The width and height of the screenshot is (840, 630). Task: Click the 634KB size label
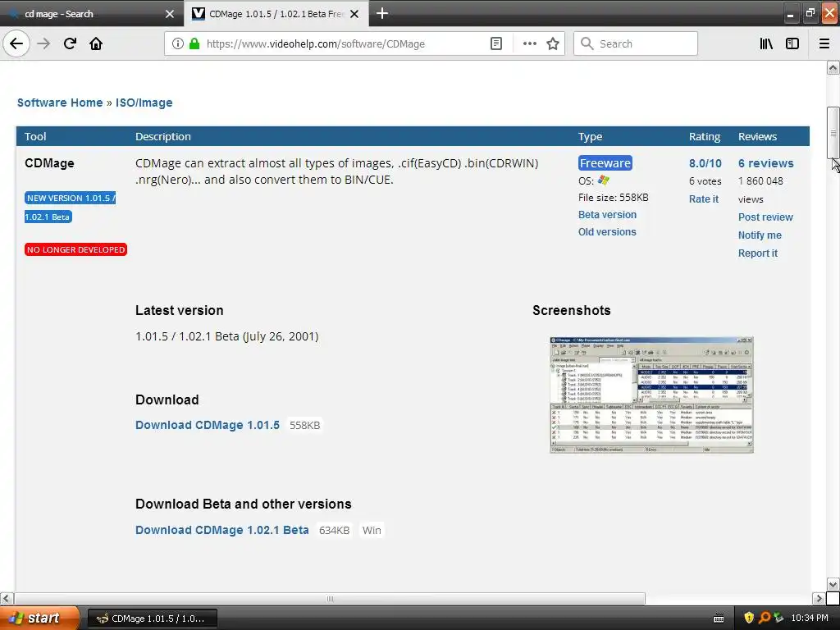click(x=335, y=531)
